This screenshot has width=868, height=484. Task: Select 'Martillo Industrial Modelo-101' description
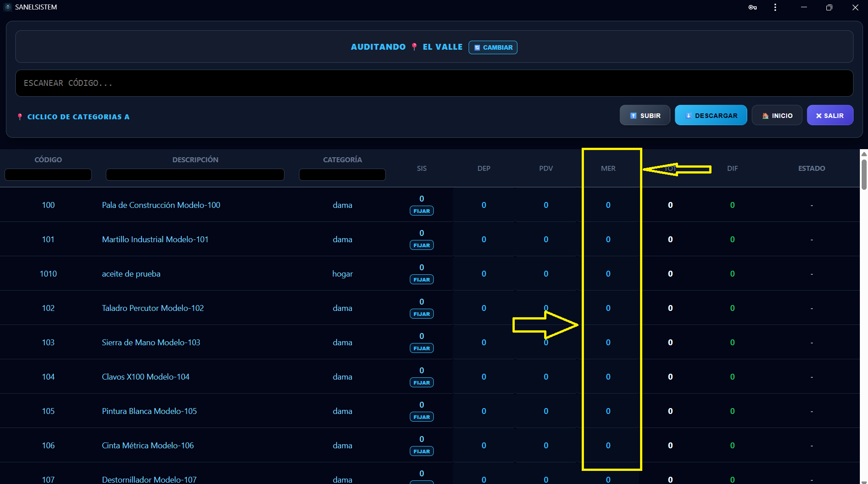point(155,240)
